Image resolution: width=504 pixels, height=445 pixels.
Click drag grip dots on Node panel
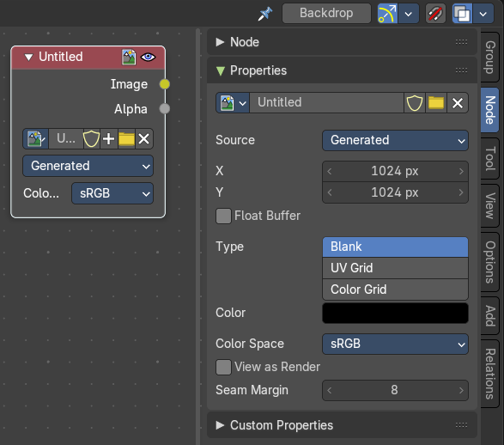[461, 42]
